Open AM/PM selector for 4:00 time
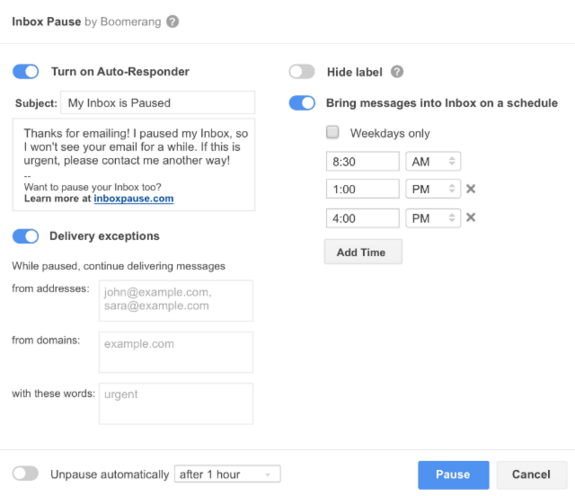 pyautogui.click(x=433, y=218)
